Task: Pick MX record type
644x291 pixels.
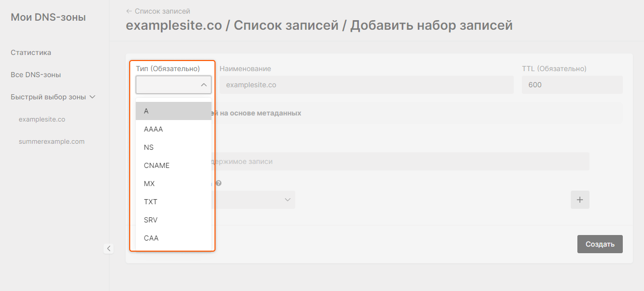Action: [x=173, y=184]
